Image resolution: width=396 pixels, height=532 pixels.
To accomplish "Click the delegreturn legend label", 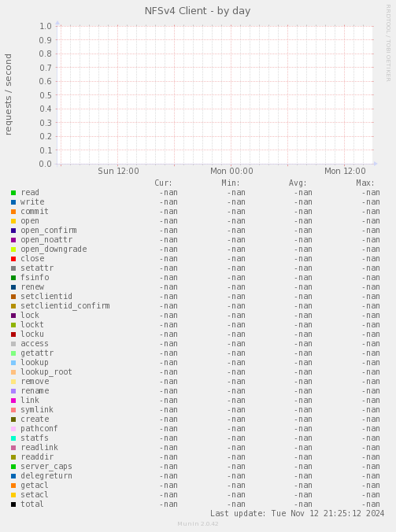I will [46, 476].
